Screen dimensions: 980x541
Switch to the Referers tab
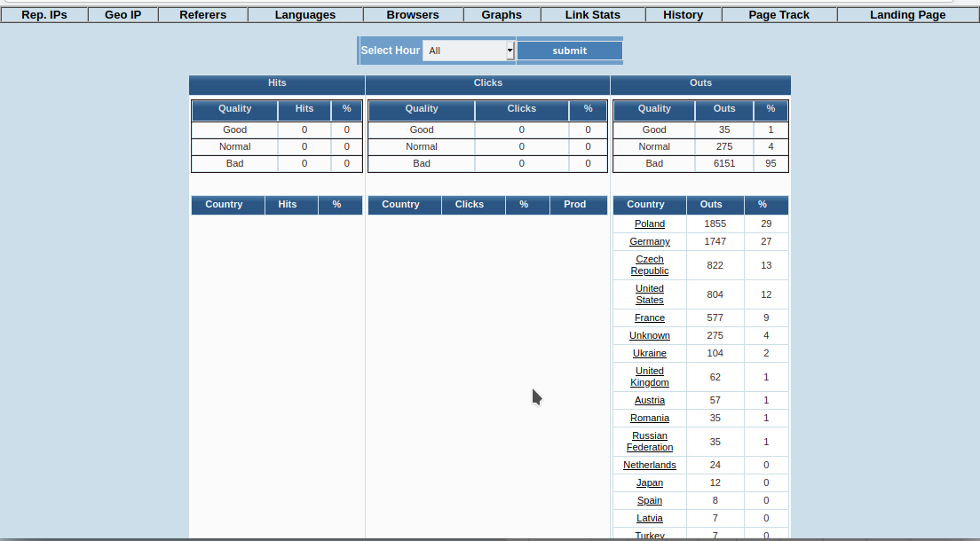(203, 14)
